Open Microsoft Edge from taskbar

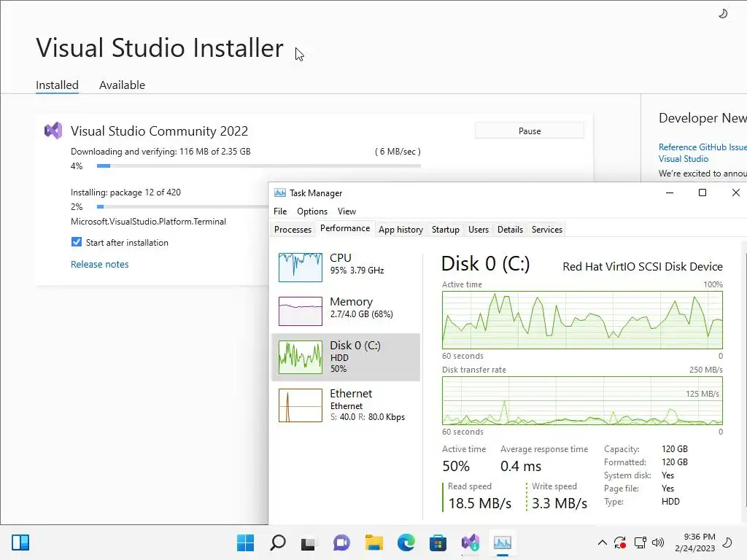click(406, 542)
